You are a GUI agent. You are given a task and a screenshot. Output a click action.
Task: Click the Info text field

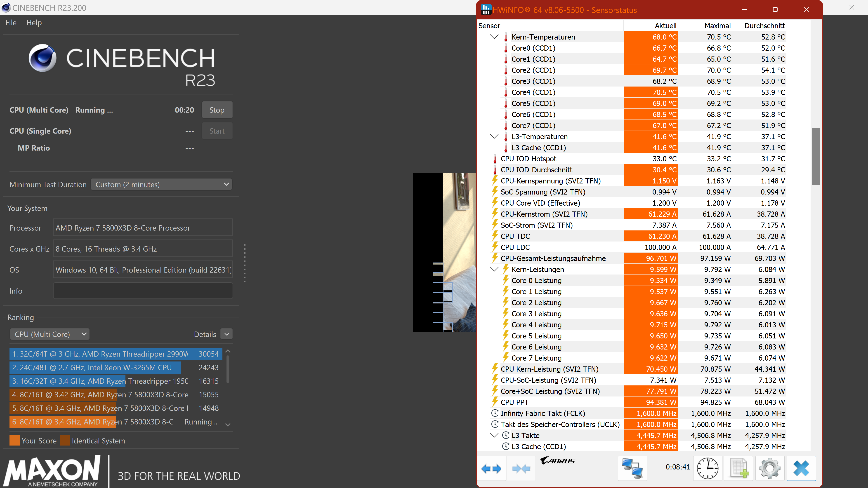pyautogui.click(x=143, y=291)
